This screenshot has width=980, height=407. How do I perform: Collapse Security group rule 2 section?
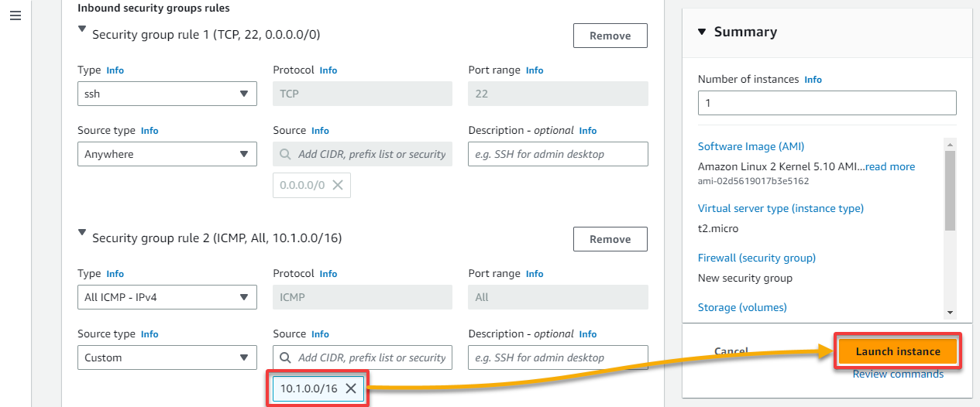pos(82,233)
